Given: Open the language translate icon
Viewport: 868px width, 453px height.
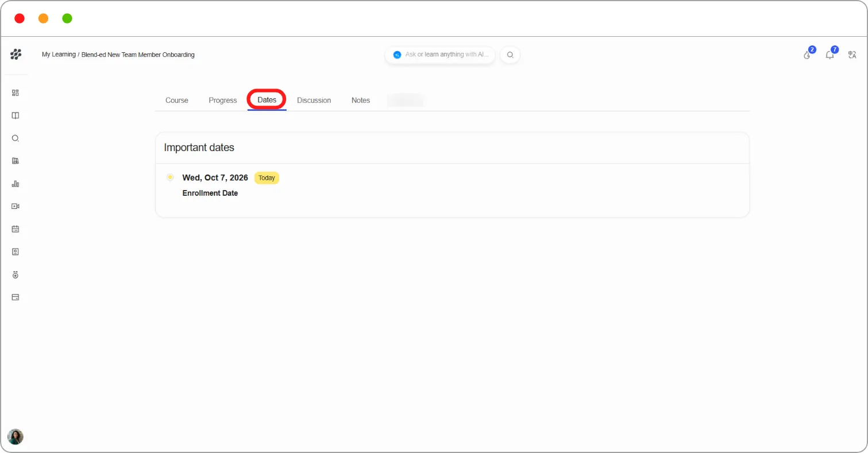Looking at the screenshot, I should [852, 55].
